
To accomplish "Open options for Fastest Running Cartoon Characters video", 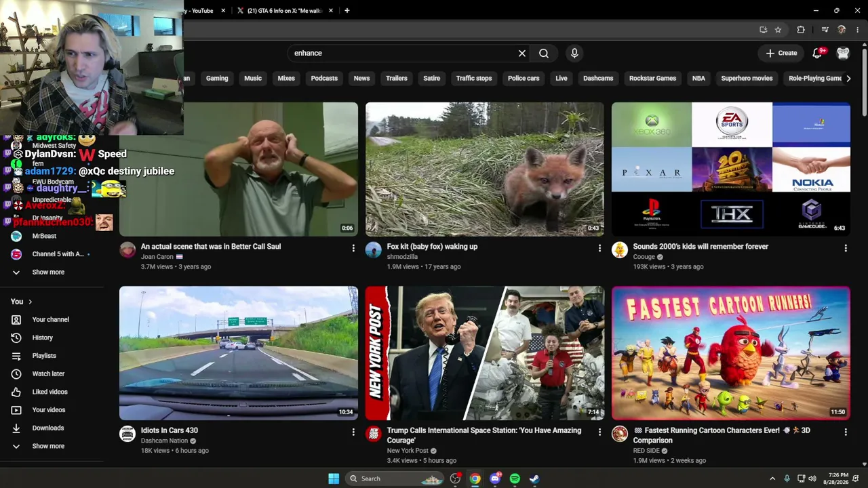I will (x=846, y=432).
